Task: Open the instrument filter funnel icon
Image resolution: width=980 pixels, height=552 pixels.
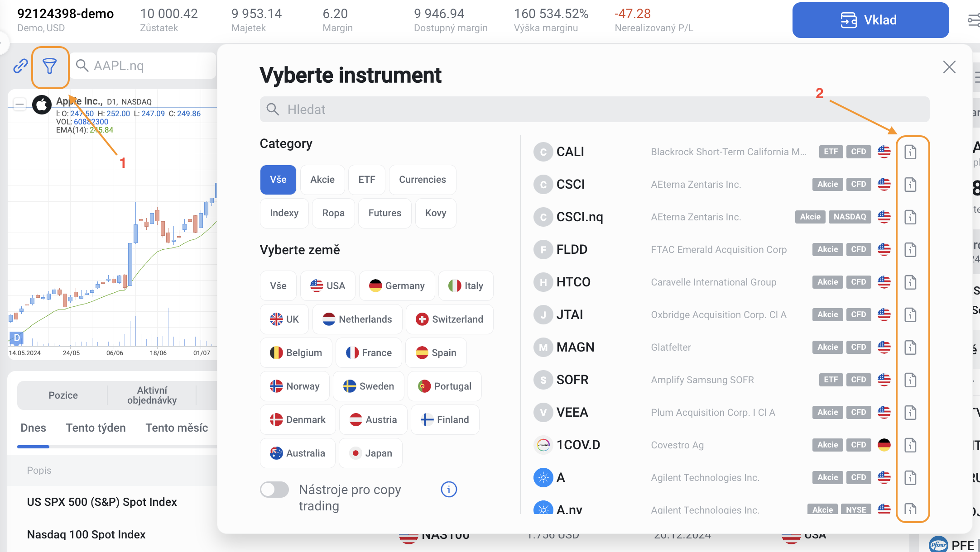Action: [x=50, y=67]
